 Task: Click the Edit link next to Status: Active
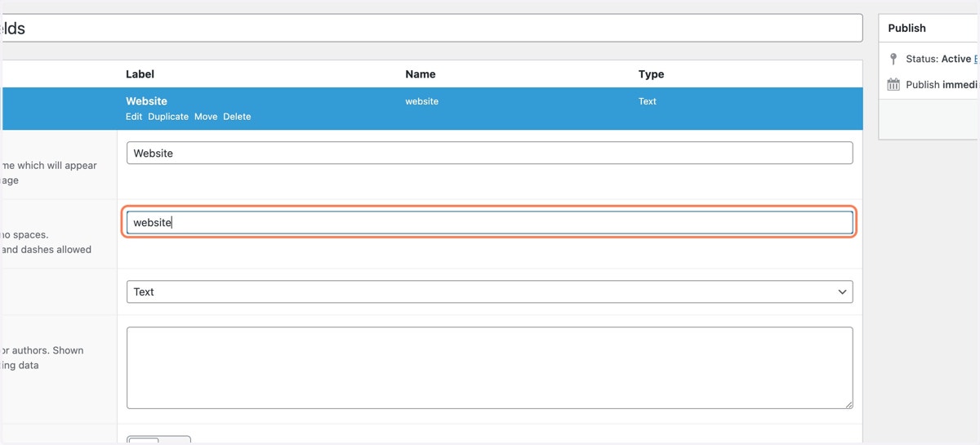pos(977,59)
